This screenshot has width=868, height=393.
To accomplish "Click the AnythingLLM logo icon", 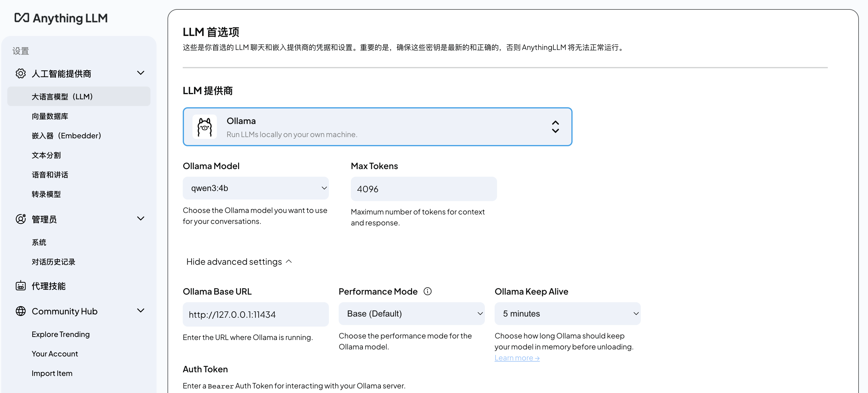I will [x=22, y=18].
